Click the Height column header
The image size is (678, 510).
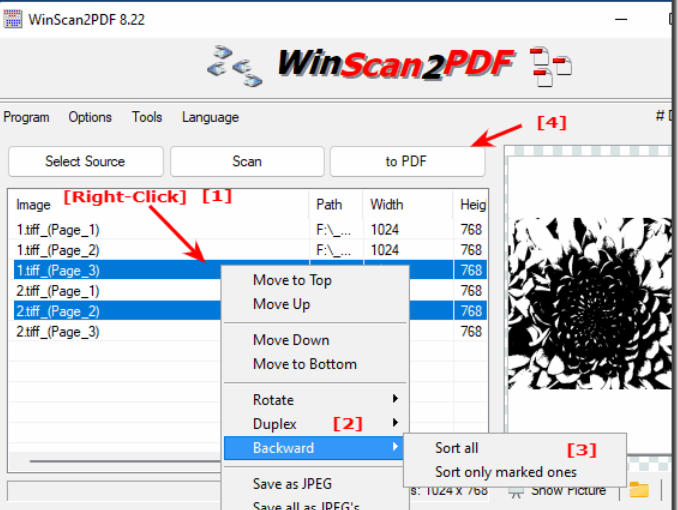[x=470, y=205]
